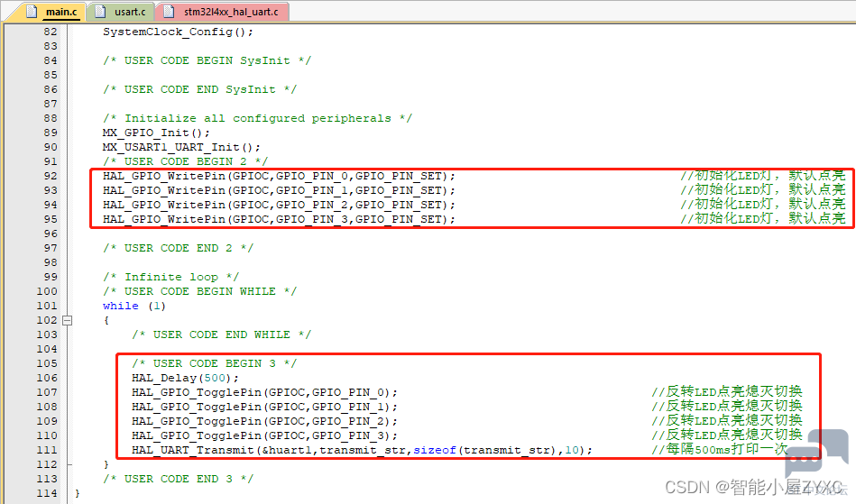Click the Chinese comment on line 92
This screenshot has width=856, height=504.
click(x=763, y=176)
